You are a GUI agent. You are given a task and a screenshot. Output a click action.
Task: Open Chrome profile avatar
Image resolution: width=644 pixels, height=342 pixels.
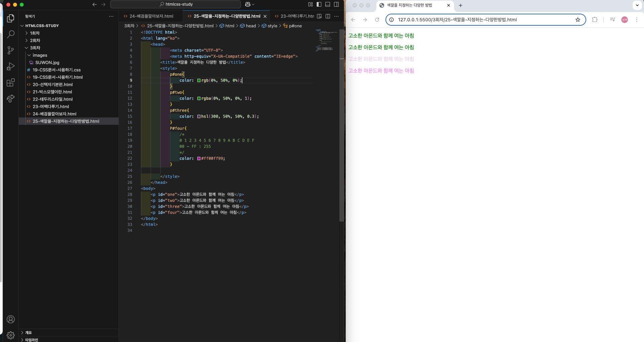625,20
